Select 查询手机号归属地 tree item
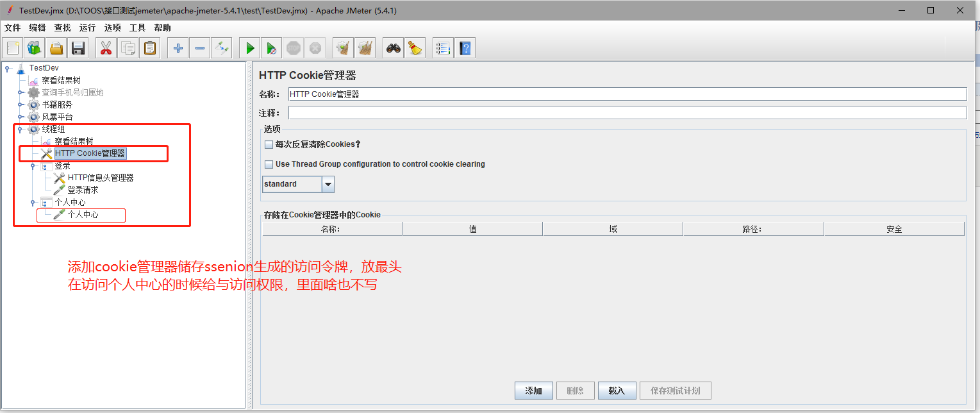Screen dimensions: 980x413 [72, 92]
